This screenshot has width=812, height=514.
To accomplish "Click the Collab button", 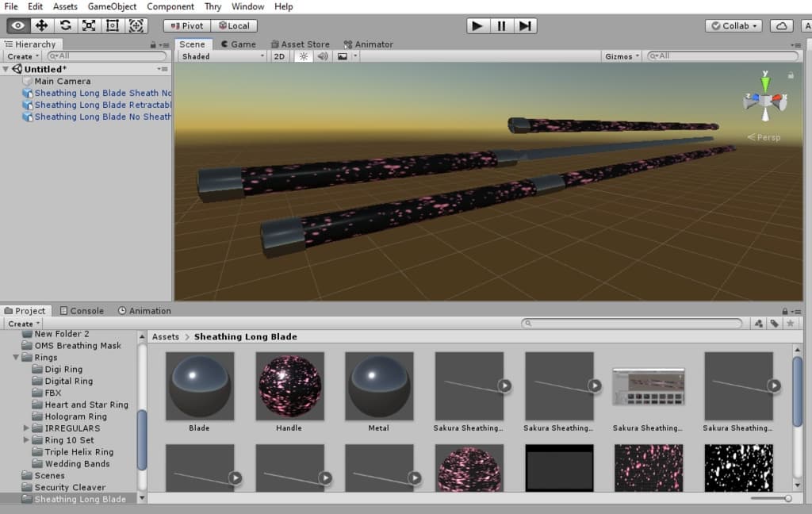I will (733, 25).
